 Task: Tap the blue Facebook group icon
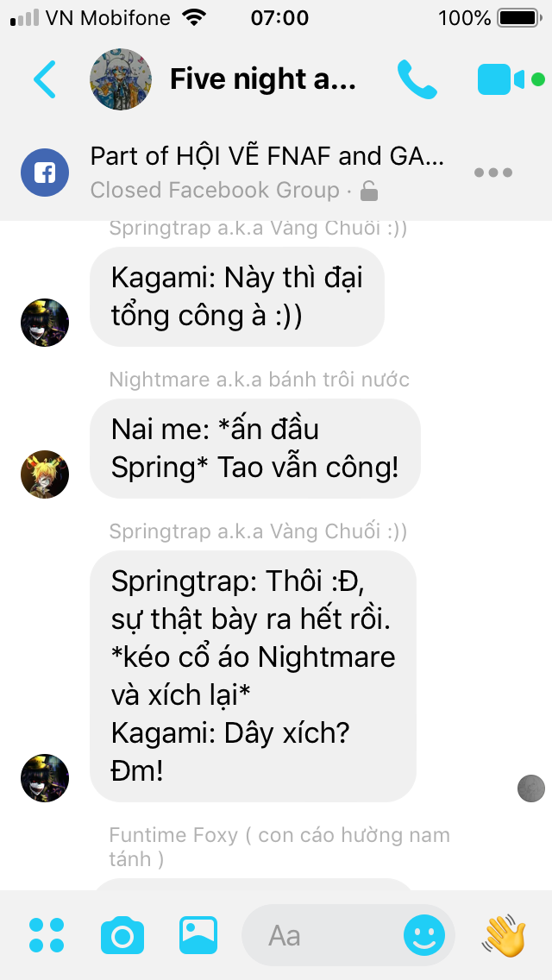[44, 173]
